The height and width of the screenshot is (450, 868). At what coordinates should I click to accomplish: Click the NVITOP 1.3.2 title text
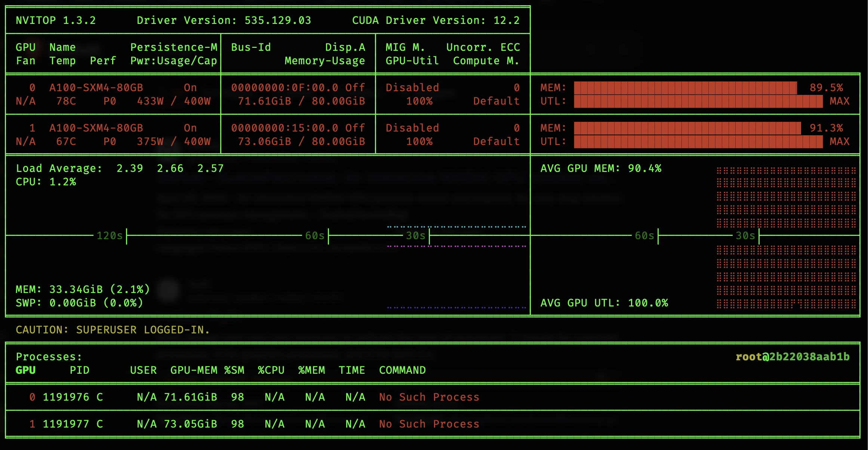point(56,20)
